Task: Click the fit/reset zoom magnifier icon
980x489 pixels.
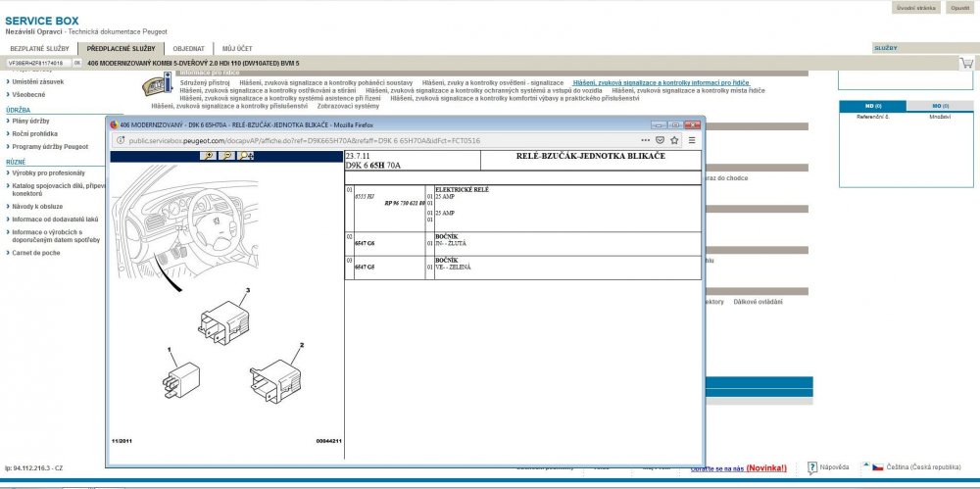Action: click(x=246, y=156)
